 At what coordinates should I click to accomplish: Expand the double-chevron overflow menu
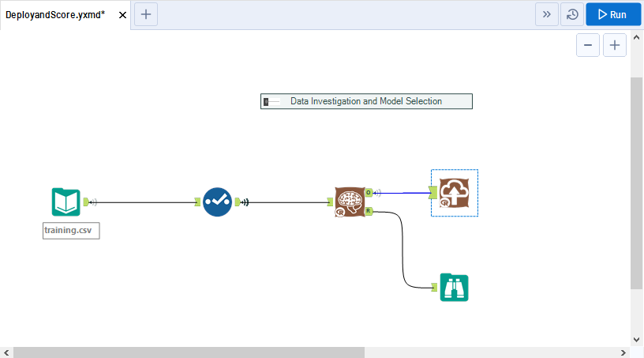tap(546, 14)
